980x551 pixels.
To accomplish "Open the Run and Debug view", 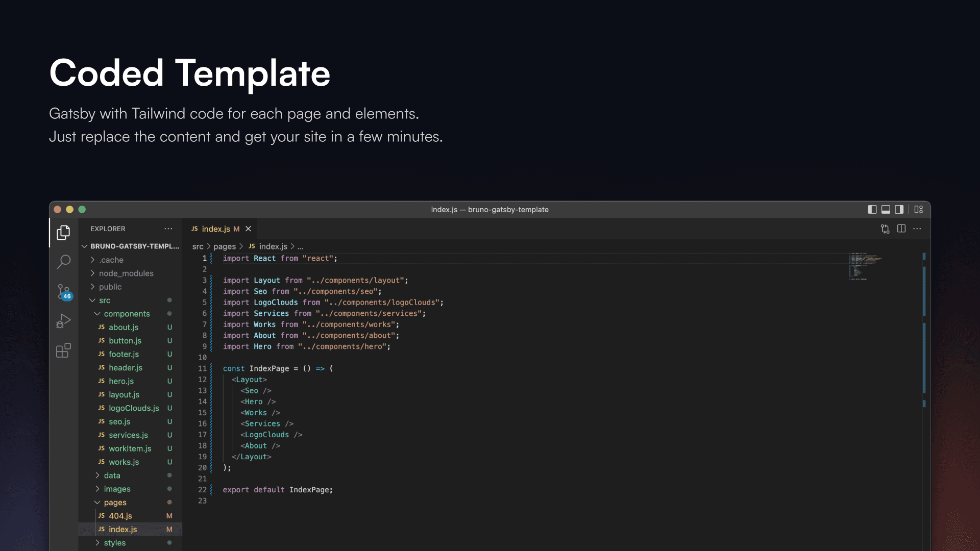I will (63, 321).
